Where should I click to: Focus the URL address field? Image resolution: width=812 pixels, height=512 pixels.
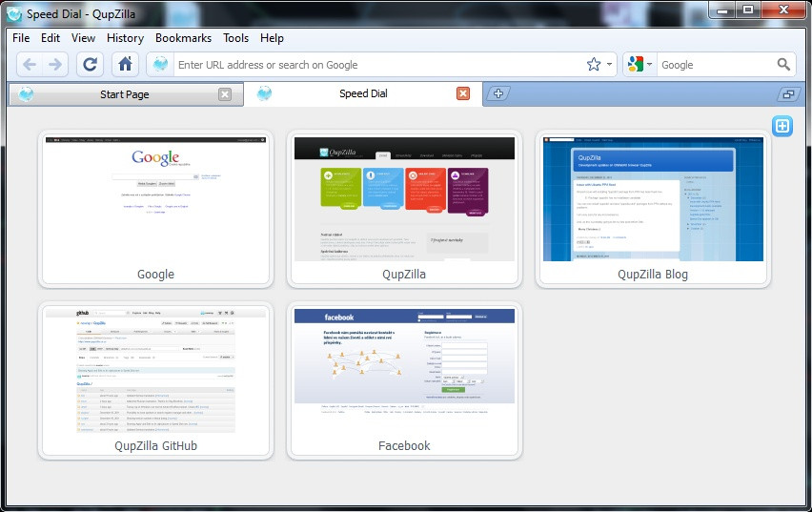point(379,65)
